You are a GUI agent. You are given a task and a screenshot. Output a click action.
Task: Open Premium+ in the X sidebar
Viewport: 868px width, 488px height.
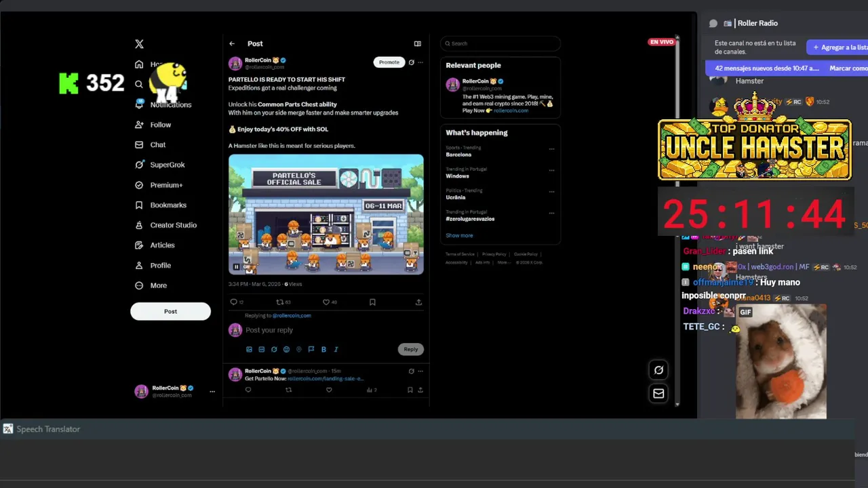[159, 185]
